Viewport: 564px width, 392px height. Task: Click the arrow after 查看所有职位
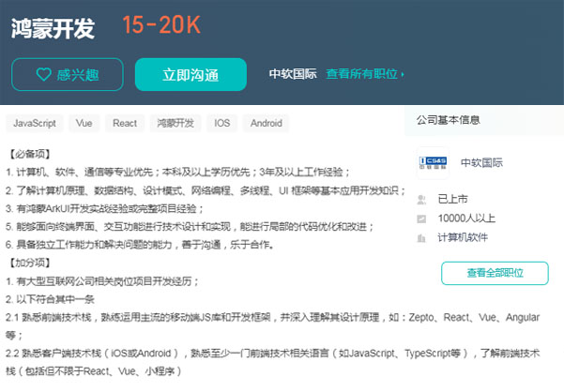click(x=403, y=74)
